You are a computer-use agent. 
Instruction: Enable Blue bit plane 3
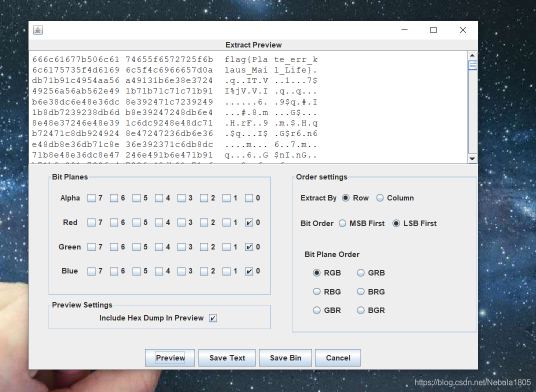[181, 271]
